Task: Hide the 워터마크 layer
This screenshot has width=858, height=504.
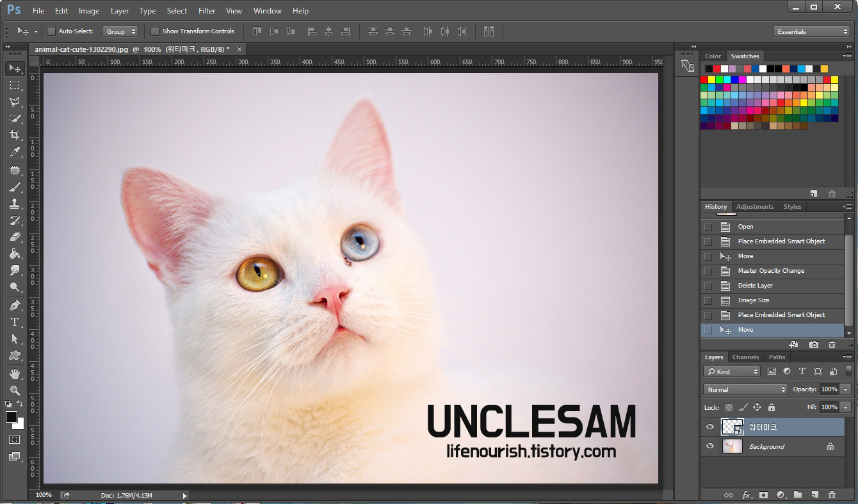Action: pyautogui.click(x=709, y=427)
